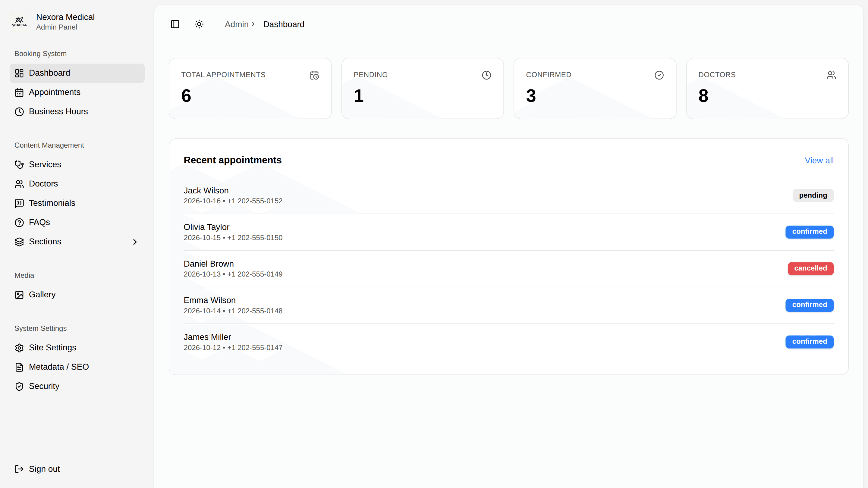This screenshot has width=868, height=488.
Task: Click the Site Settings gear icon
Action: (19, 348)
